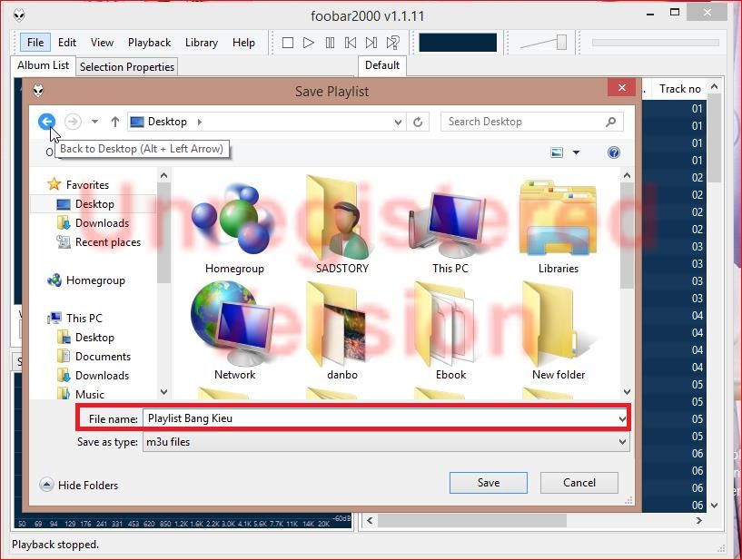Click the file list scrollbar down arrow

point(627,391)
